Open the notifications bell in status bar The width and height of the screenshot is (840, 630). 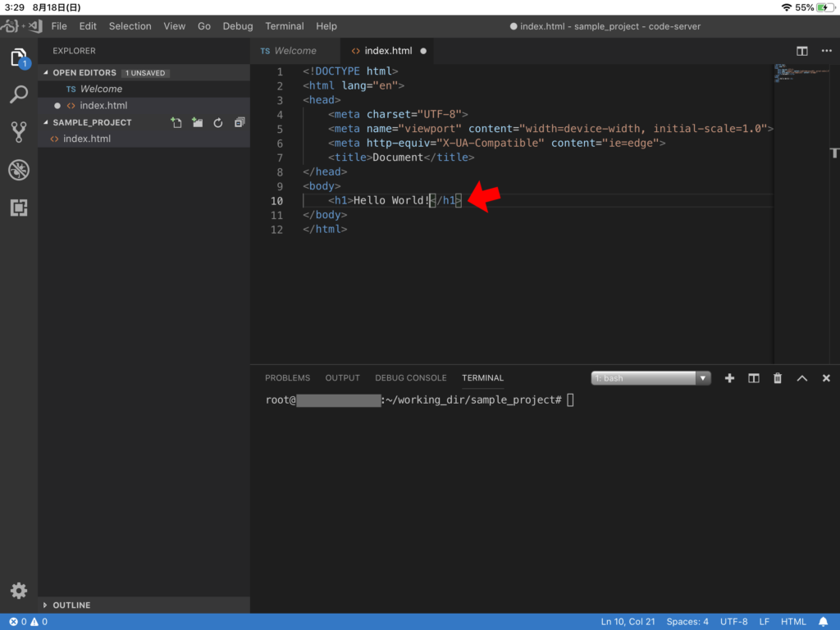pos(824,622)
